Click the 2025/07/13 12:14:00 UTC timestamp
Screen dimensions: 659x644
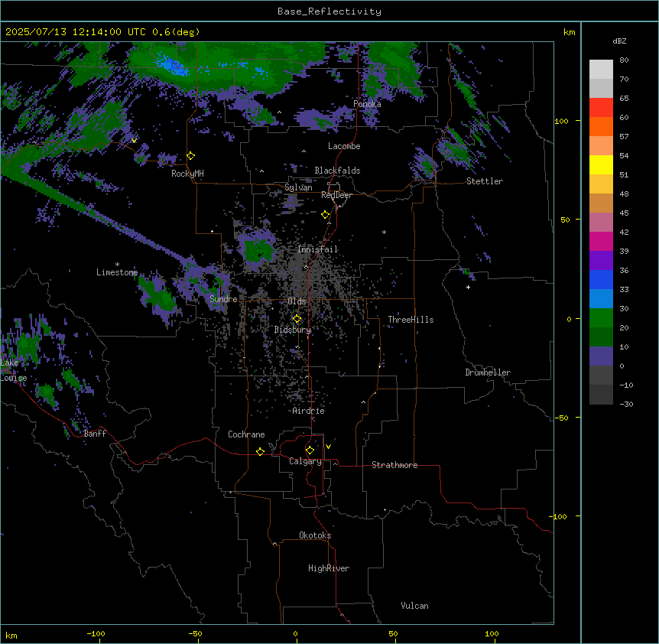tap(76, 32)
